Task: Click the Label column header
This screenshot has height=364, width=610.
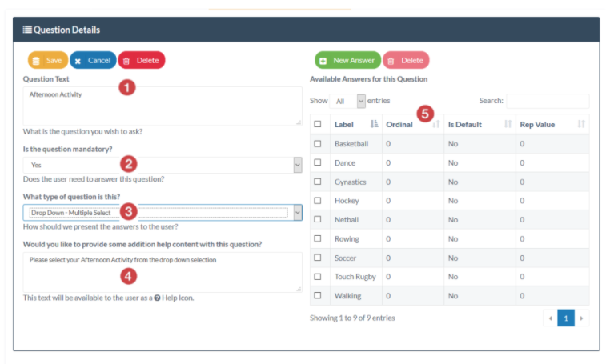Action: coord(356,125)
